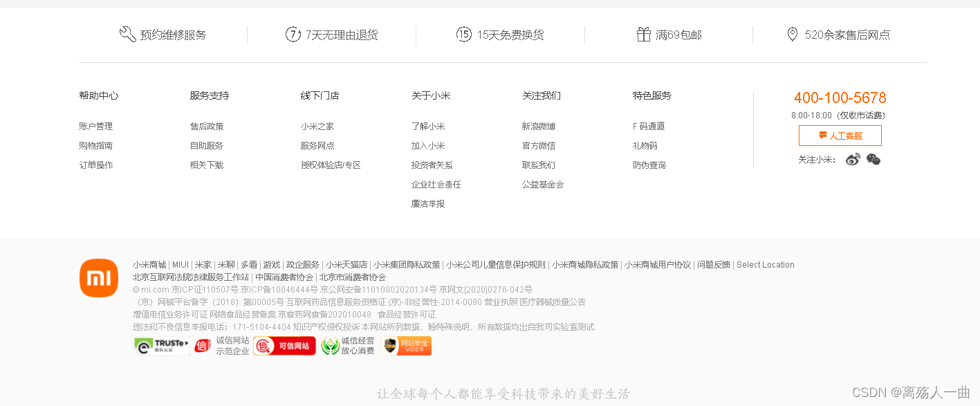The height and width of the screenshot is (406, 980).
Task: Open 中国消费者协会 link
Action: pos(284,277)
